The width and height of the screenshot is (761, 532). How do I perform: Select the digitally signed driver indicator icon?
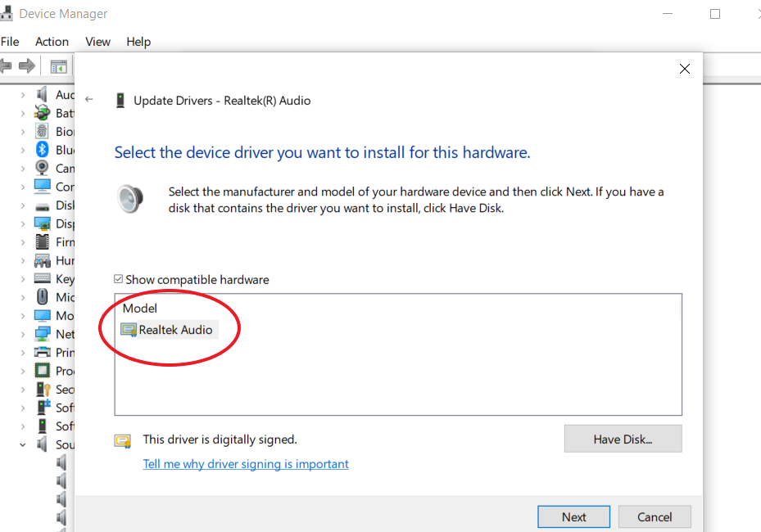tap(123, 440)
